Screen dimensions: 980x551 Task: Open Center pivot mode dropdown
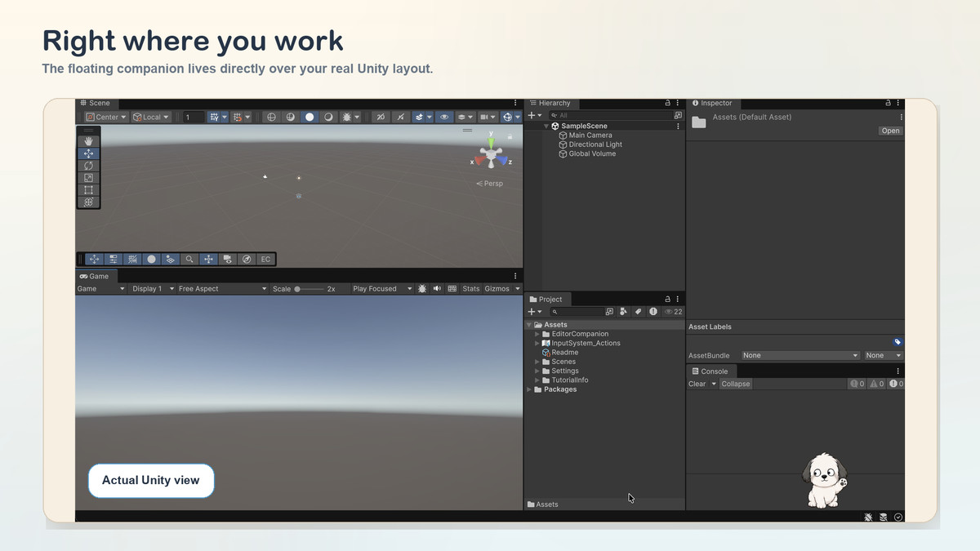coord(106,117)
